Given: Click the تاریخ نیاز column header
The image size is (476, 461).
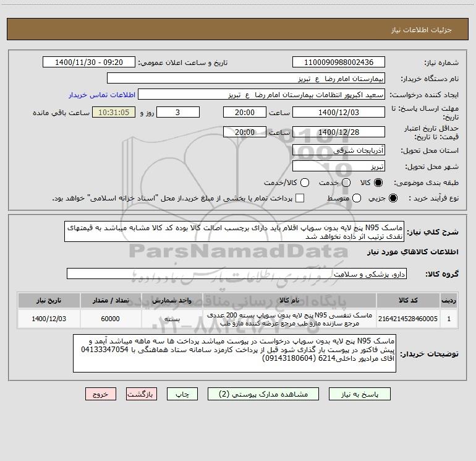Looking at the screenshot, I should pyautogui.click(x=49, y=300).
